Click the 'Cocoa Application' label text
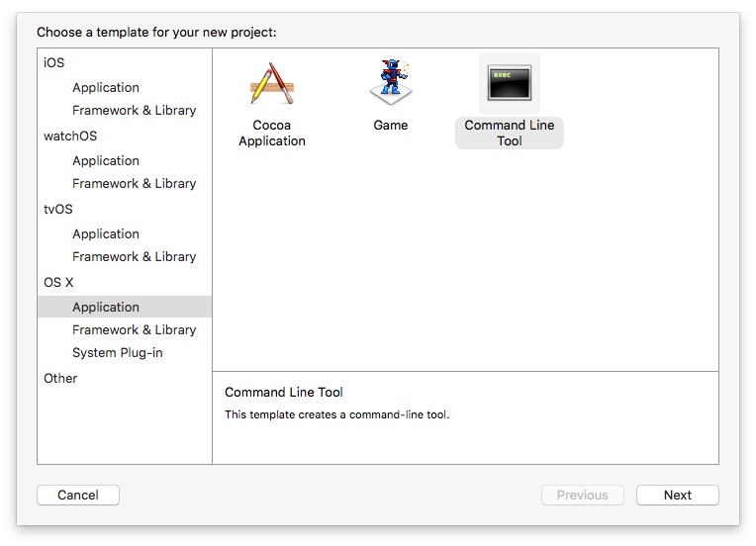 pos(272,133)
